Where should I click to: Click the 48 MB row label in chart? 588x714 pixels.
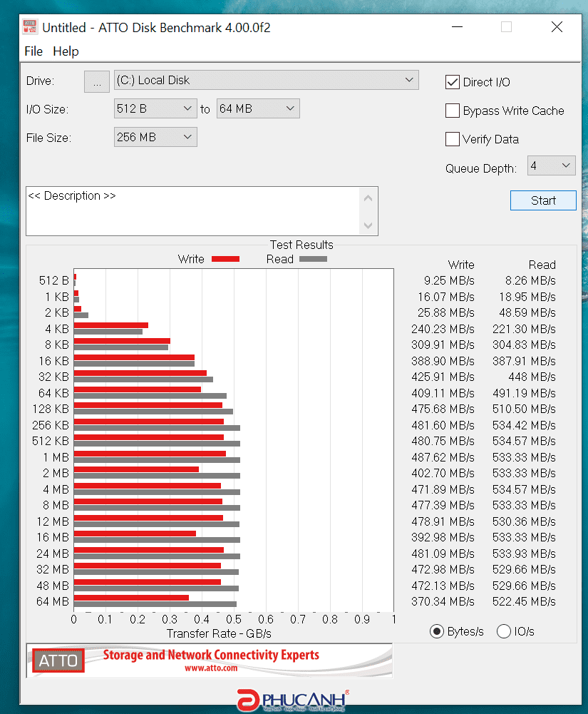[53, 586]
